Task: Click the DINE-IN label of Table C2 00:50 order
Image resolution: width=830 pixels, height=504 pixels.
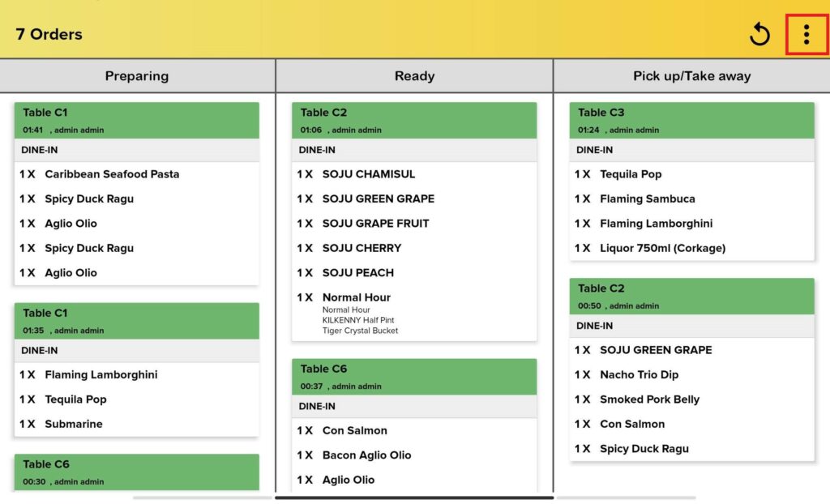Action: 594,326
